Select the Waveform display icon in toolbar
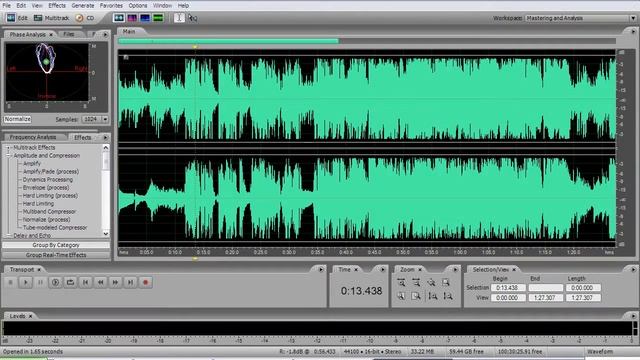Screen dimensions: 640x360 click(119, 18)
